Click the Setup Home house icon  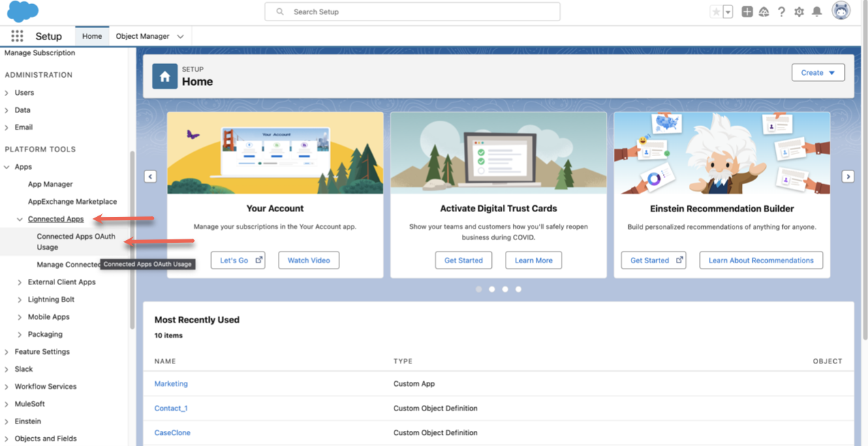(x=165, y=76)
